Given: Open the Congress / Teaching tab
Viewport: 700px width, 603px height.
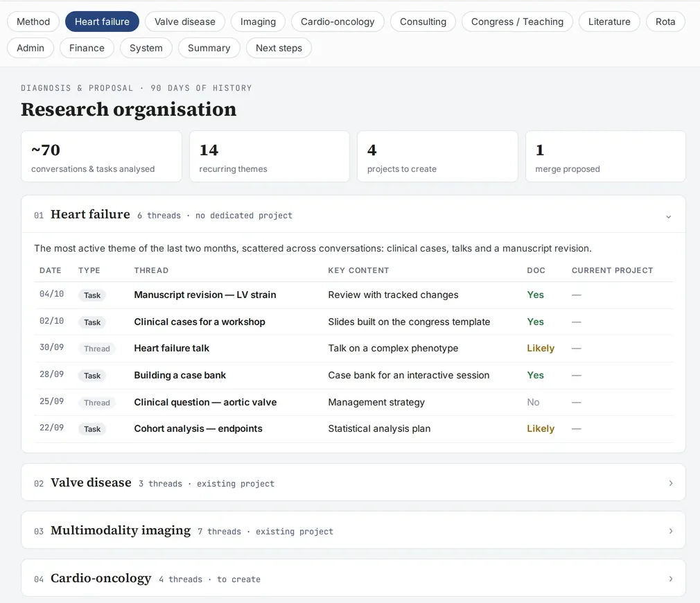Looking at the screenshot, I should pyautogui.click(x=517, y=21).
